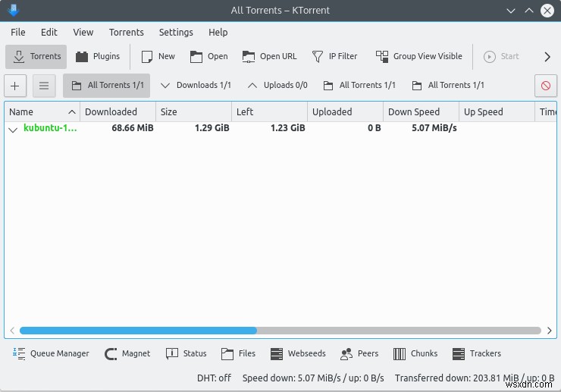Click the Open torrent toolbar button
The image size is (561, 392).
209,57
